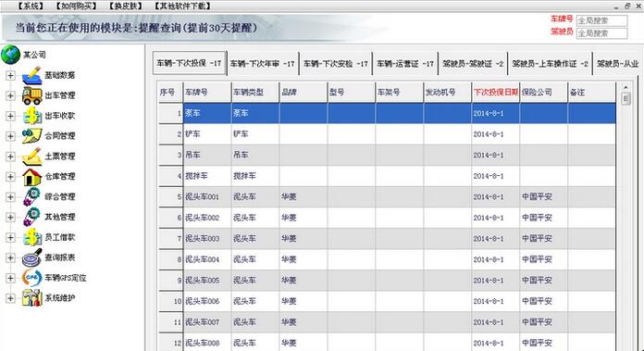This screenshot has width=644, height=351.
Task: Expand the 基础数据 tree node
Action: pyautogui.click(x=10, y=75)
